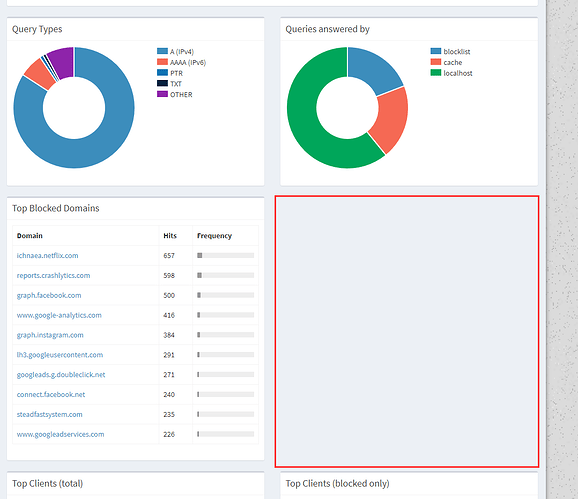The height and width of the screenshot is (499, 578).
Task: Click the OTHER legend color swatch
Action: click(162, 94)
